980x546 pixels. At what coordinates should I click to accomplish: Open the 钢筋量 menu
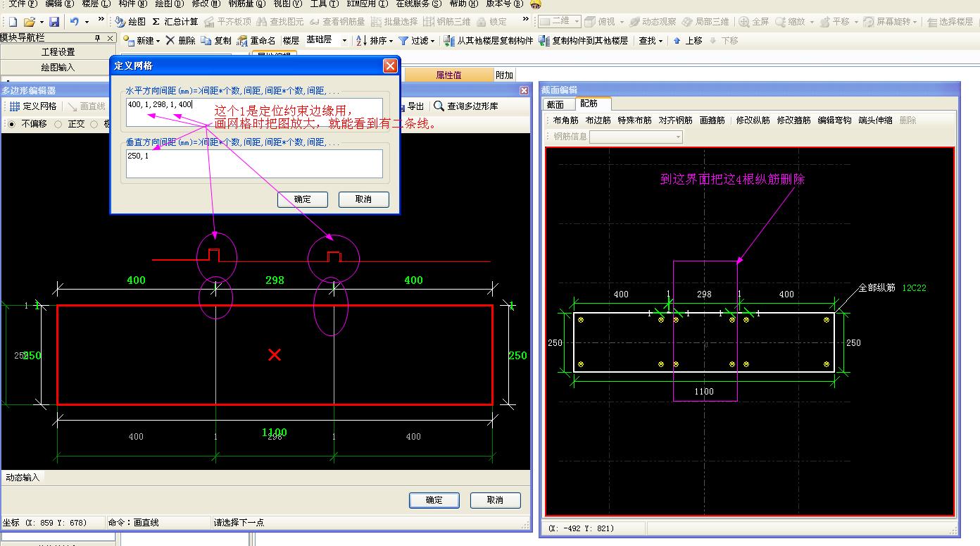(x=247, y=4)
